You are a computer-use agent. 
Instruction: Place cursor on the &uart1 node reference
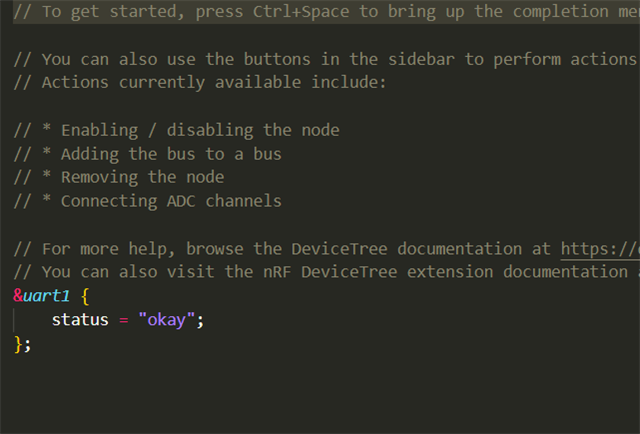tap(41, 296)
